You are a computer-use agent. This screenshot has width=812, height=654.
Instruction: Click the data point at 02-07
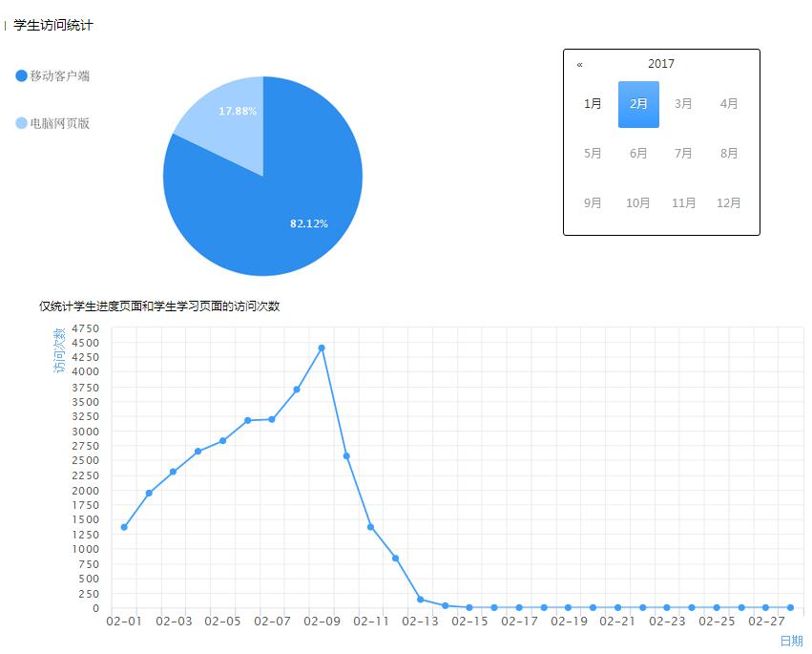(272, 419)
